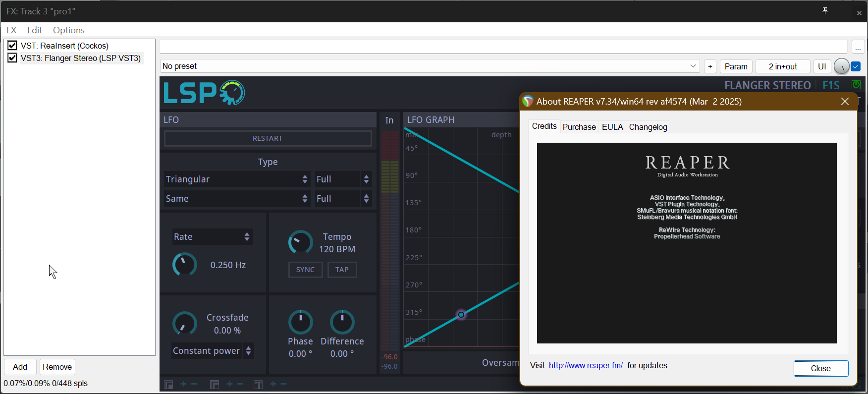
Task: Click the minus after the first footer scaling icon
Action: pos(194,384)
